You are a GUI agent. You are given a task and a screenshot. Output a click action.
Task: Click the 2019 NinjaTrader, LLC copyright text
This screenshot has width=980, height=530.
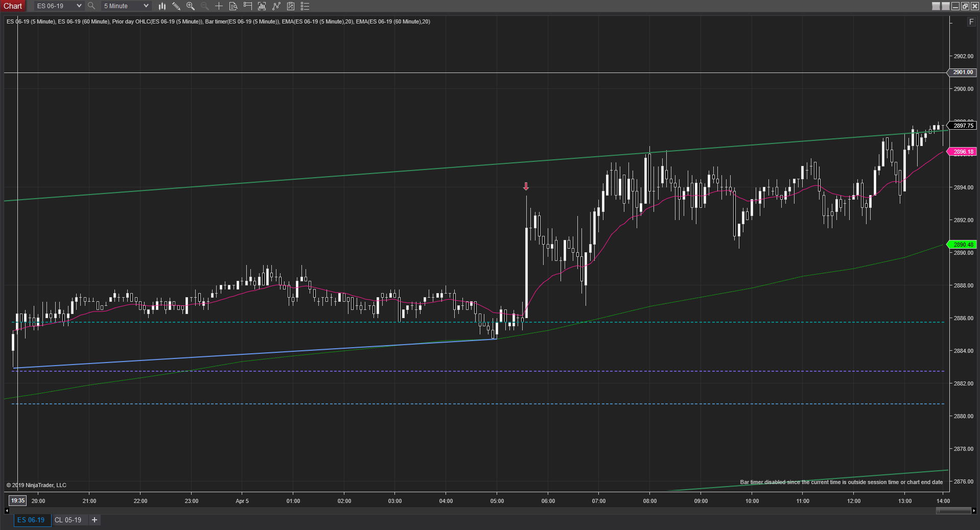tap(36, 485)
